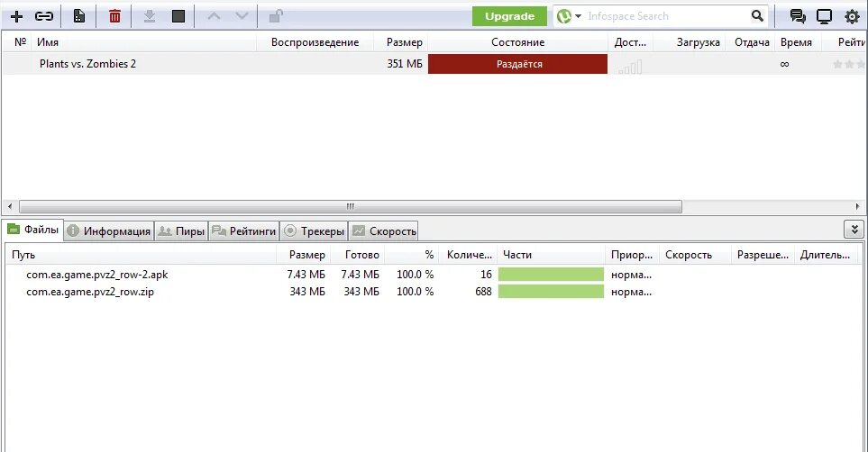The image size is (868, 452).
Task: Click the magnifier search icon
Action: [757, 16]
